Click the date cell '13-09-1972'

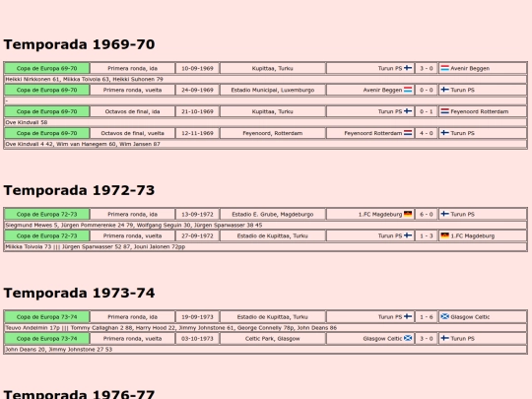197,214
